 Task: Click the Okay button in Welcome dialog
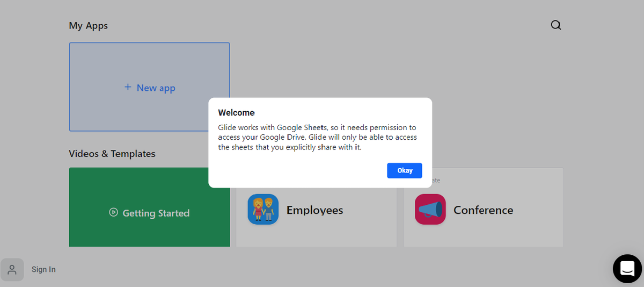click(x=405, y=170)
